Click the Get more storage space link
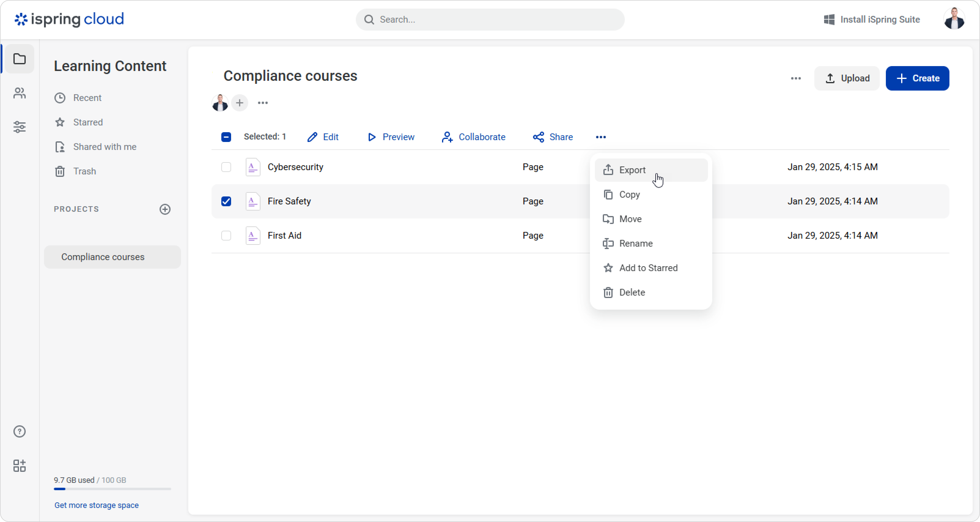 (96, 505)
